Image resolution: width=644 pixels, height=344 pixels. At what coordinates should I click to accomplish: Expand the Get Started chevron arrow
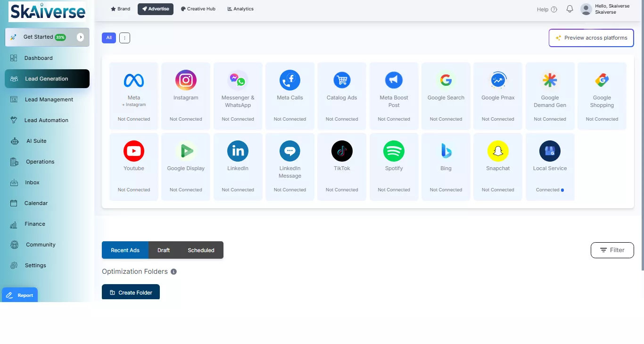(x=81, y=37)
